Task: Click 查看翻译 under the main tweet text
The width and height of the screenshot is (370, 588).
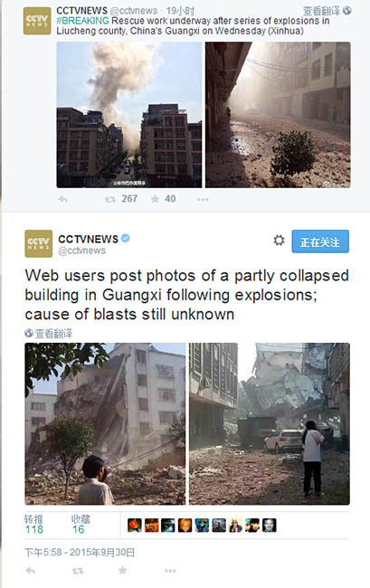Action: pyautogui.click(x=49, y=333)
